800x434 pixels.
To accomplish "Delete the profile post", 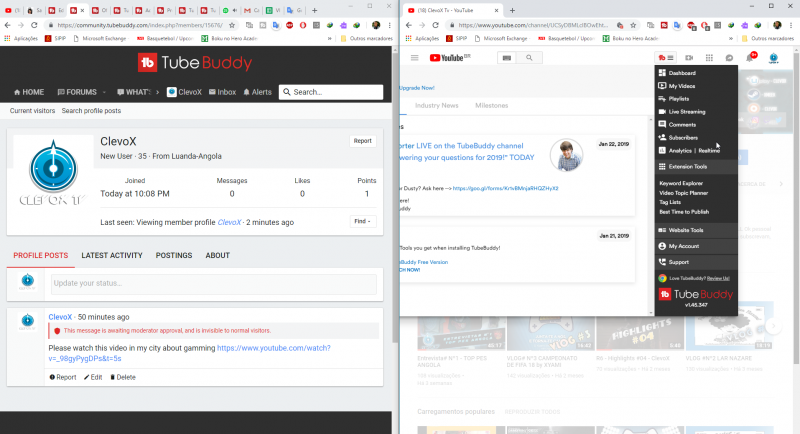I will tap(123, 377).
